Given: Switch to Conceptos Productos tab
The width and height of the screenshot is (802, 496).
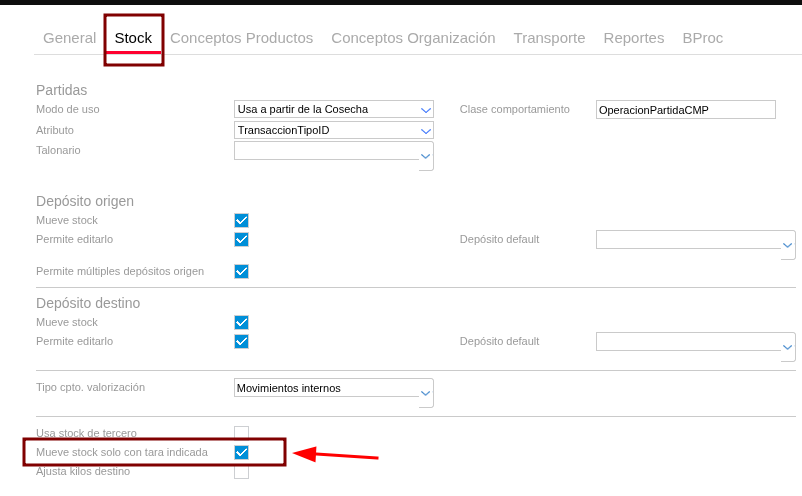Looking at the screenshot, I should tap(241, 38).
